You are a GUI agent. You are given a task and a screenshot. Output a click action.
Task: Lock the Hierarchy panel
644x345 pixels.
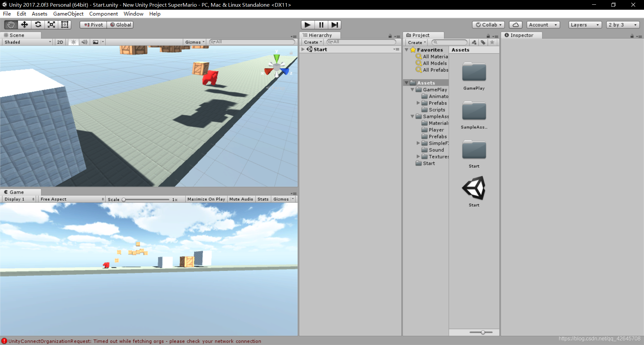pos(390,36)
